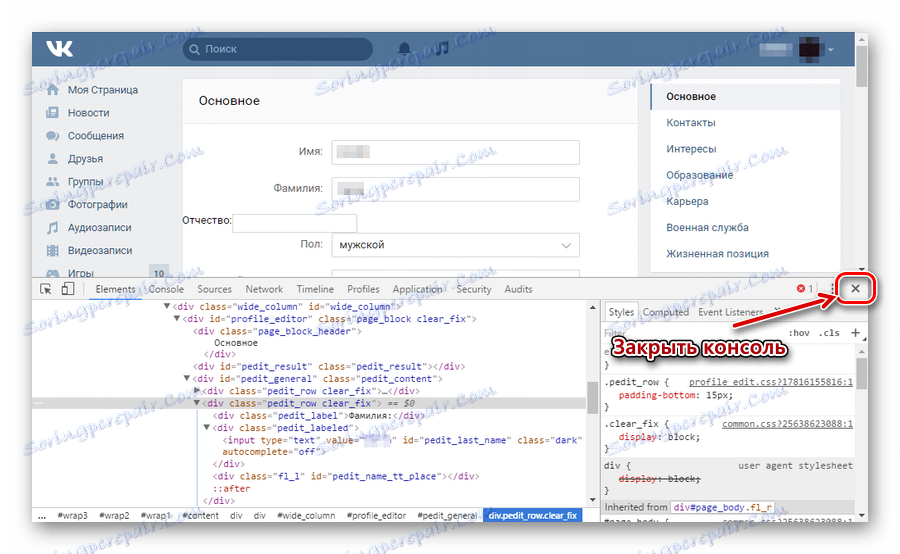Open the DevTools three-dot menu icon
The width and height of the screenshot is (900, 554).
point(832,289)
